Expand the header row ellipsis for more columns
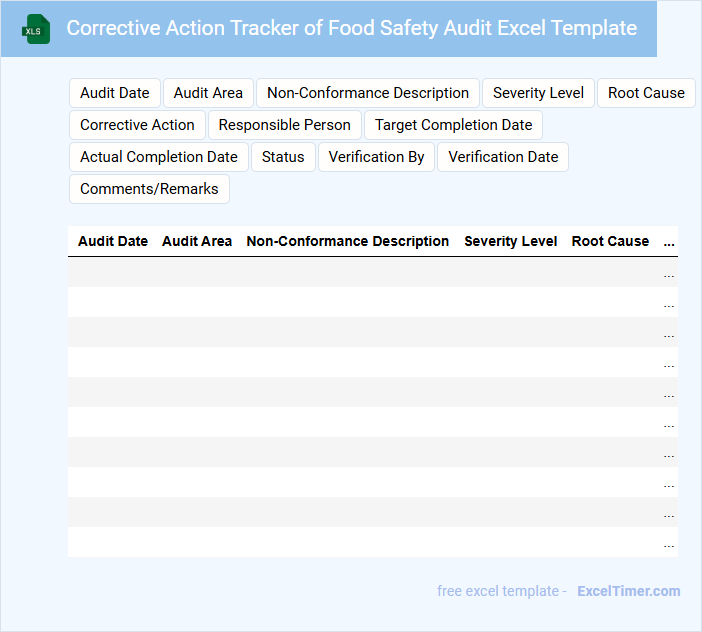 669,242
